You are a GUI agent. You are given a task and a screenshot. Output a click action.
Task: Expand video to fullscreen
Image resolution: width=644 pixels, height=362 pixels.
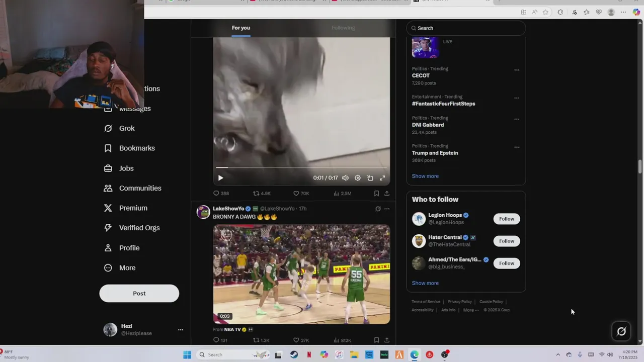[382, 178]
